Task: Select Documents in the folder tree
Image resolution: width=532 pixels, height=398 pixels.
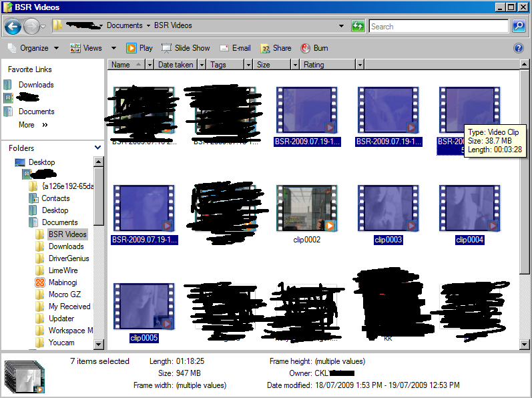Action: (x=59, y=222)
